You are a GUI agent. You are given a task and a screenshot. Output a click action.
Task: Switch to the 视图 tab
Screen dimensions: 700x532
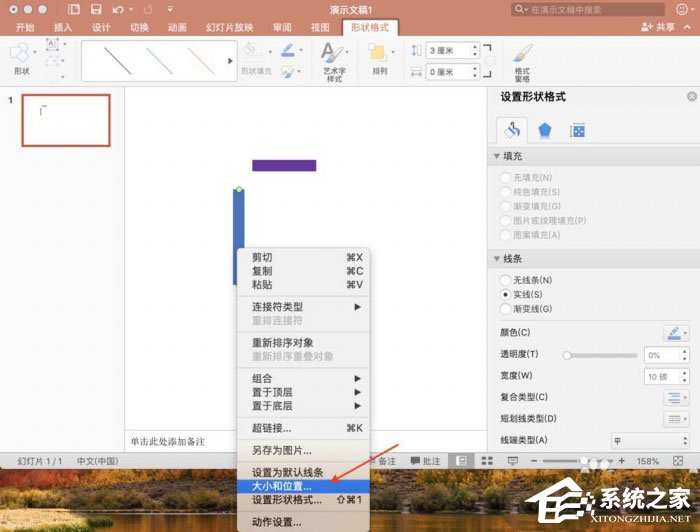click(320, 28)
